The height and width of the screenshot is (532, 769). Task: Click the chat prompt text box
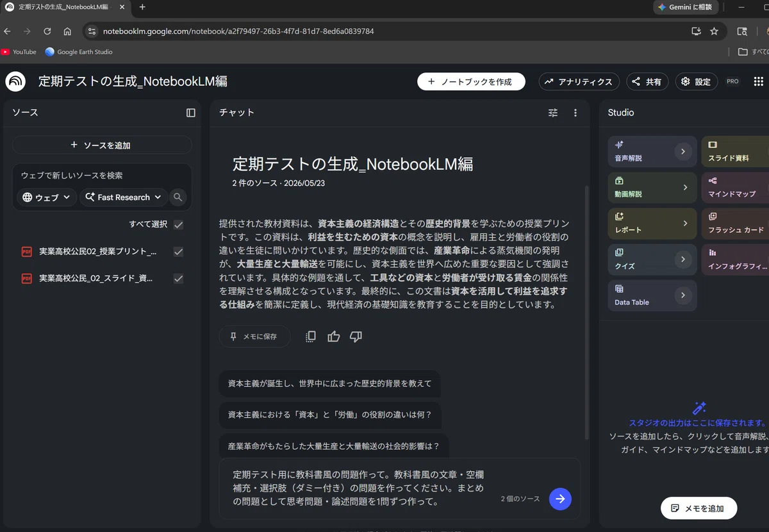tap(359, 488)
